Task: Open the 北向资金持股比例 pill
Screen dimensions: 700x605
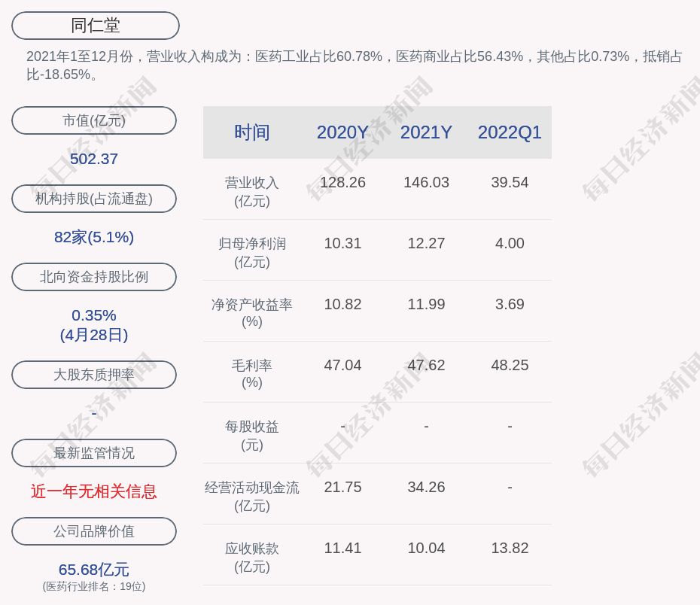Action: [94, 277]
